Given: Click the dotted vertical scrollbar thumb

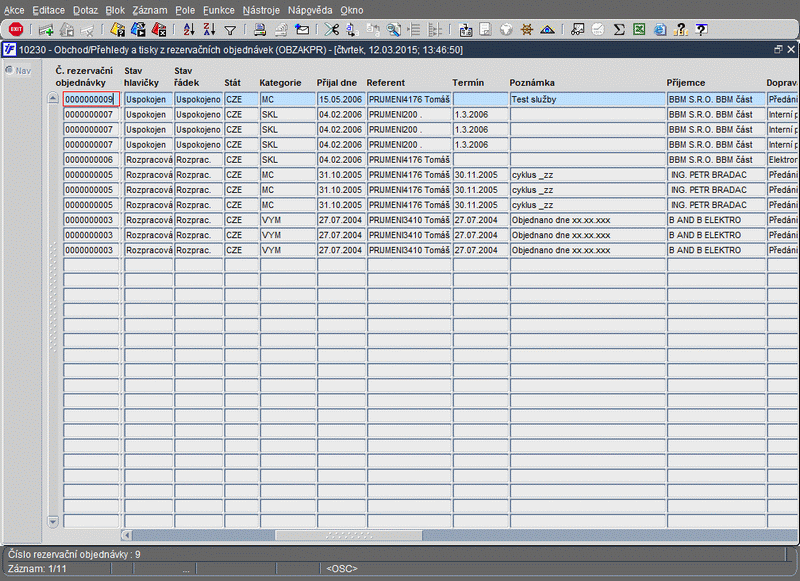Looking at the screenshot, I should [53, 296].
